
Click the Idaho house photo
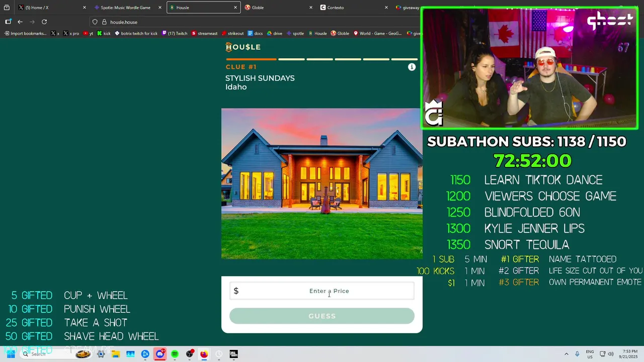click(x=322, y=184)
